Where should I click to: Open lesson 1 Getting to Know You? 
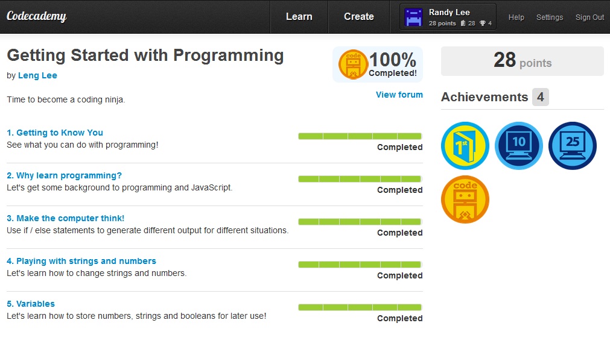pos(55,133)
